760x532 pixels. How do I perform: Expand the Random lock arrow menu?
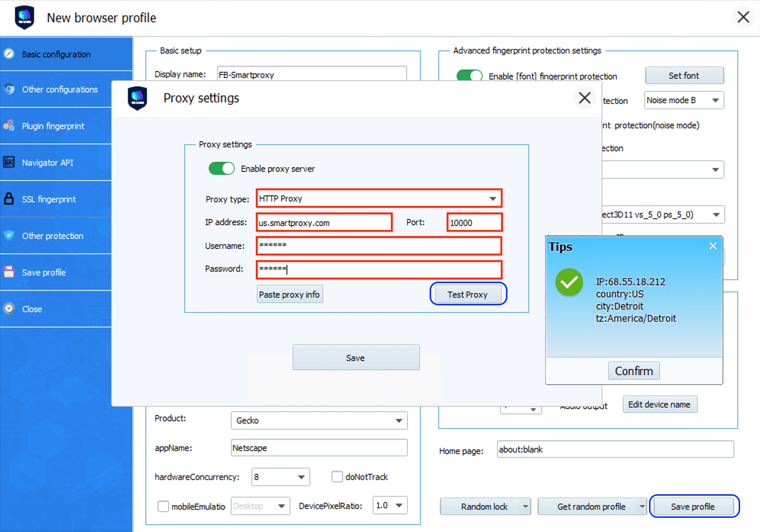click(x=526, y=506)
